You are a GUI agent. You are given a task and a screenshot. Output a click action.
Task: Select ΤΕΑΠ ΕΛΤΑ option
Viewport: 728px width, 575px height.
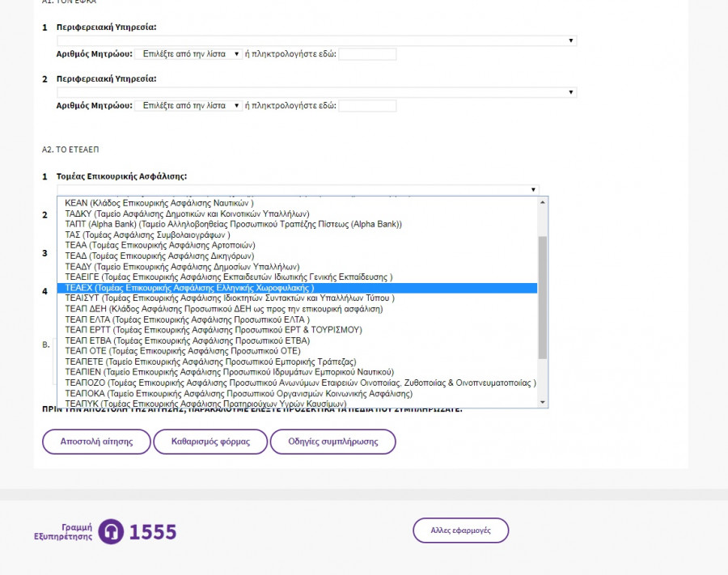[x=187, y=319]
